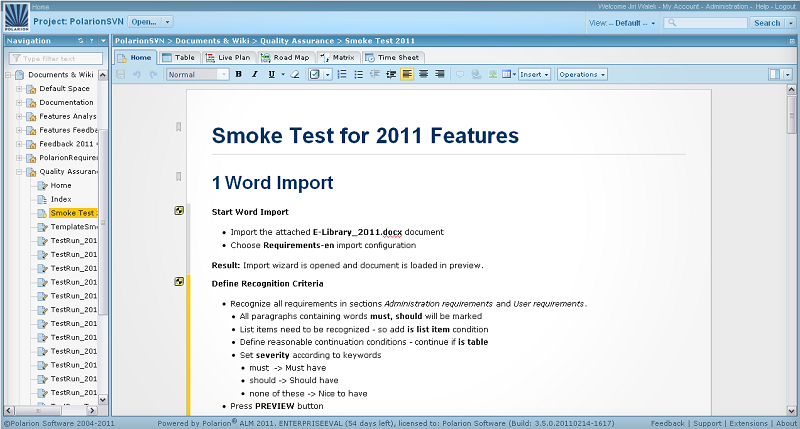This screenshot has width=800, height=429.
Task: Click the Navigation panel menu arrow
Action: [x=103, y=41]
